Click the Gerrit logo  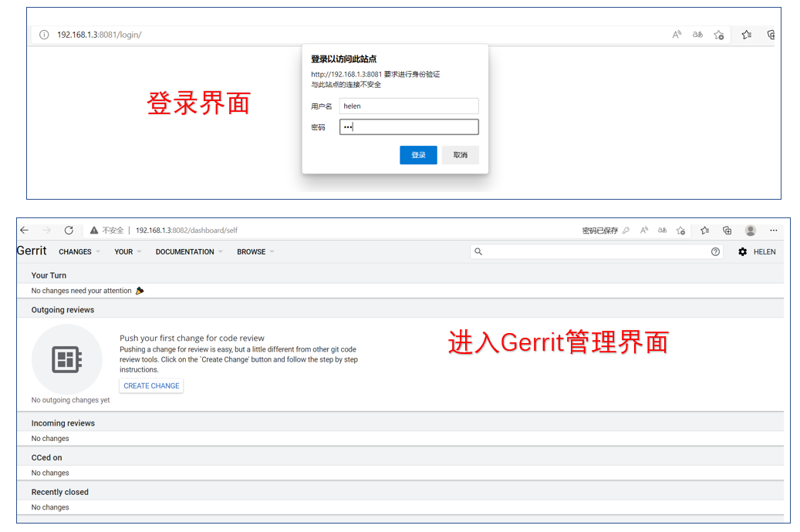pyautogui.click(x=31, y=251)
